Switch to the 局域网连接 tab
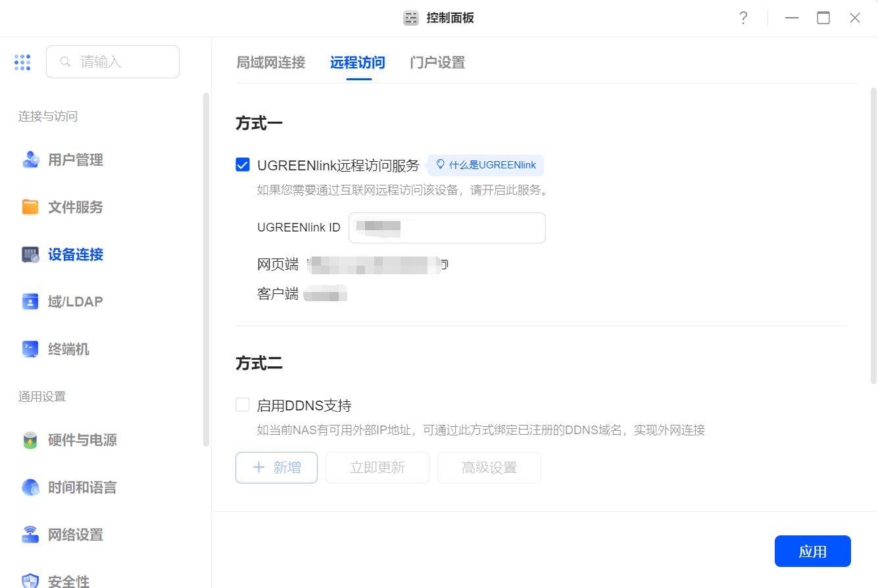This screenshot has width=878, height=588. click(x=271, y=63)
